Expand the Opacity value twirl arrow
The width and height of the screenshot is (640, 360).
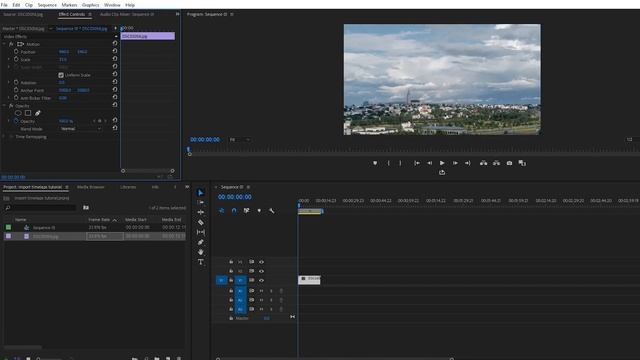click(9, 121)
